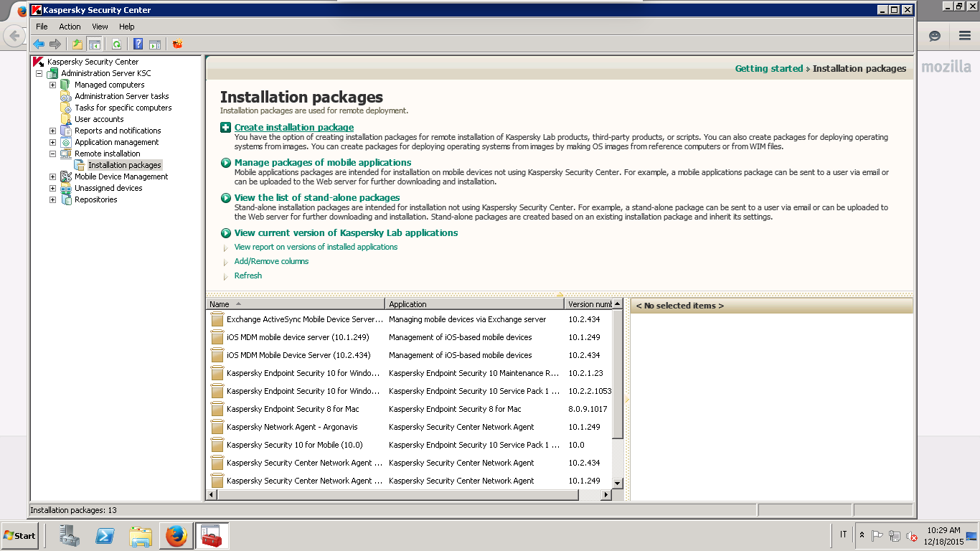Go back with the blue Back arrow

[x=39, y=44]
